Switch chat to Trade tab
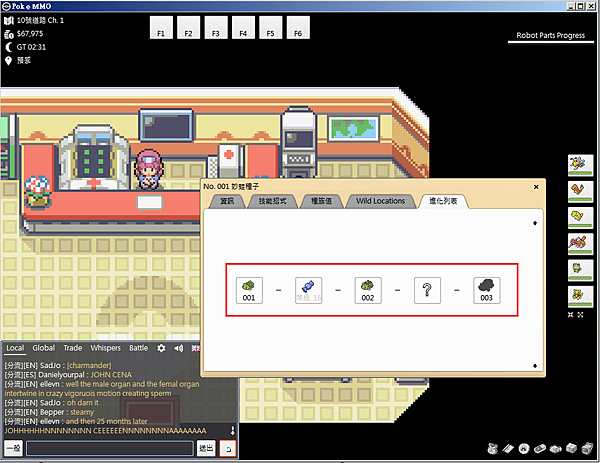The image size is (600, 463). [x=73, y=348]
